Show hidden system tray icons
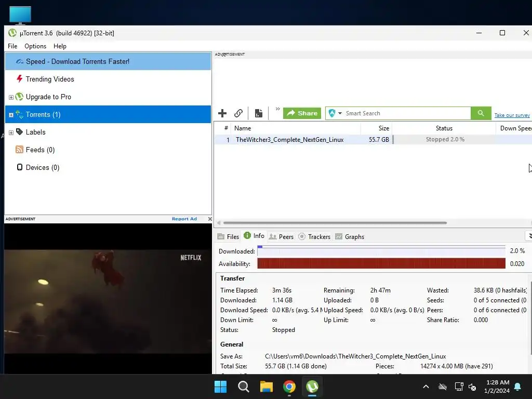This screenshot has height=399, width=532. tap(426, 387)
